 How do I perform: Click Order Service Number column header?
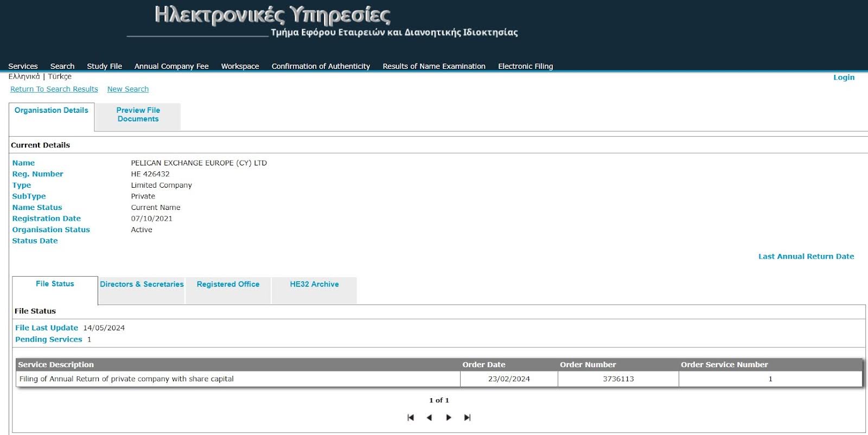tap(724, 364)
